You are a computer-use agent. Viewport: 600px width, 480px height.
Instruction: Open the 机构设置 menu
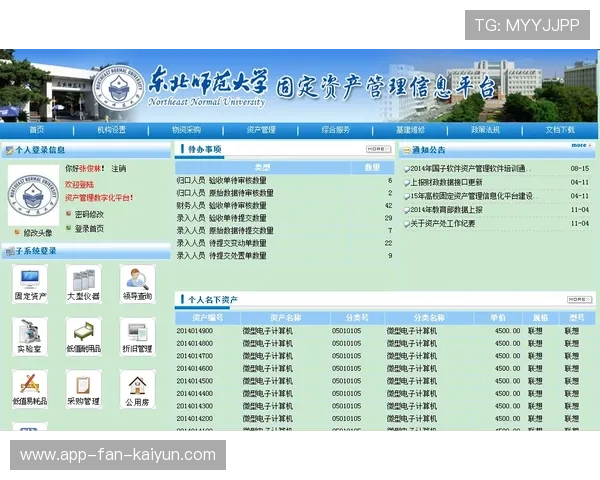tap(111, 130)
